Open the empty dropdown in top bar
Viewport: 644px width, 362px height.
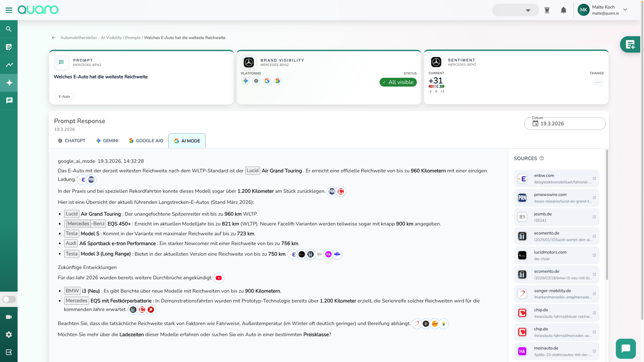515,10
